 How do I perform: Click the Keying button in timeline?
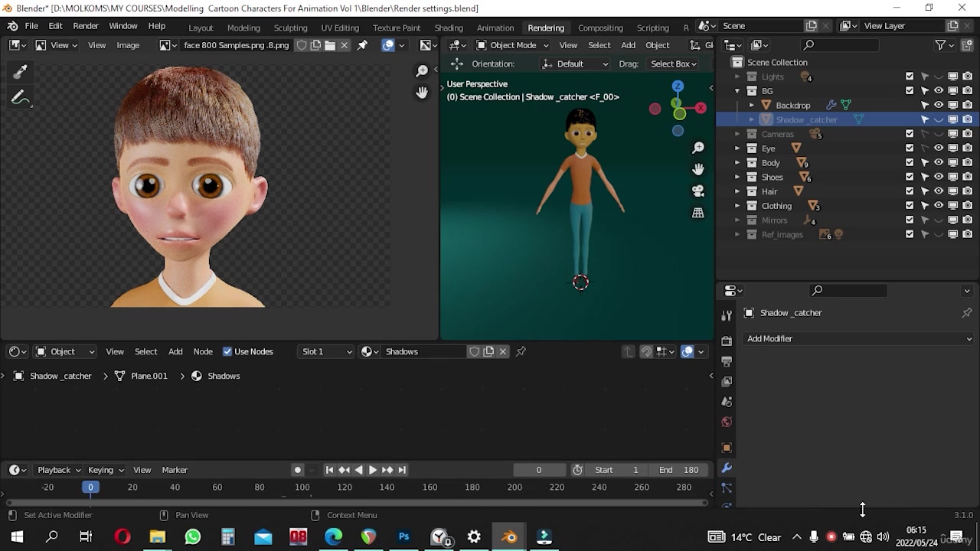(105, 470)
